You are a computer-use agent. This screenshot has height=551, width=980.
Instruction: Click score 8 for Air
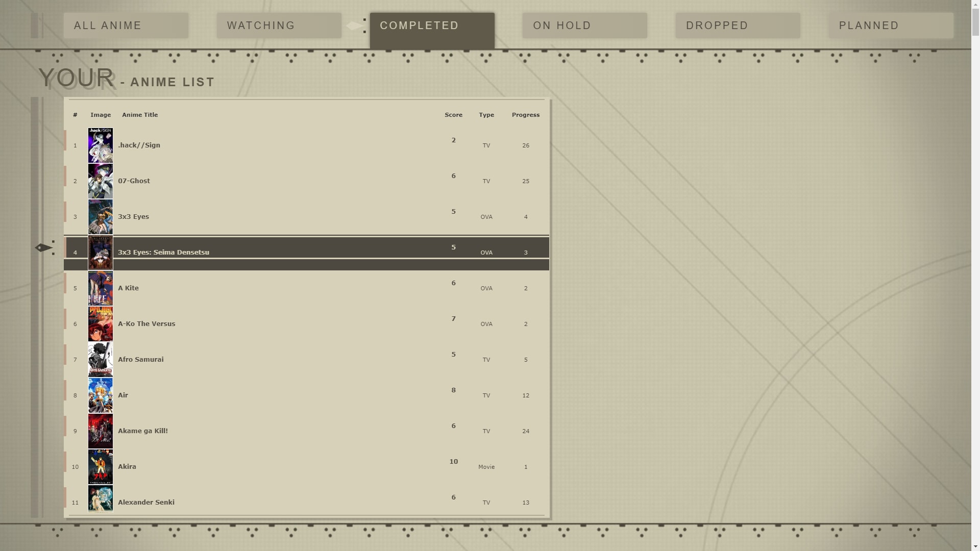coord(453,390)
